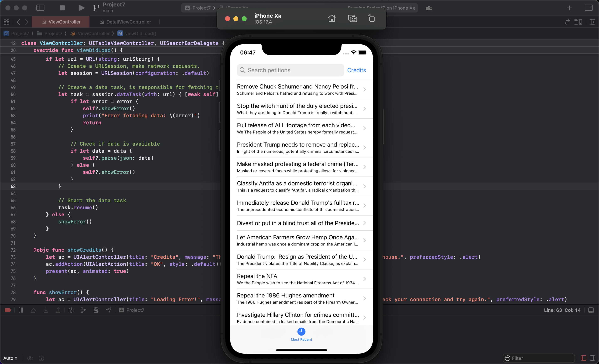599x364 pixels.
Task: Click the debug view hierarchy icon
Action: click(71, 310)
